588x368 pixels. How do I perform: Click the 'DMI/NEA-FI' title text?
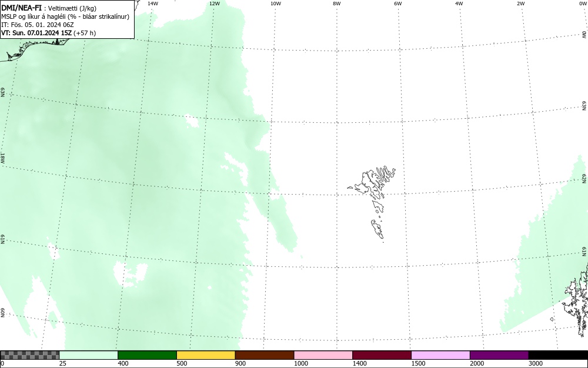(21, 8)
